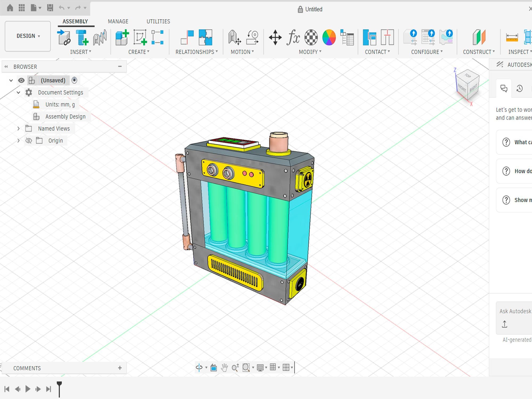Show the hidden Origin folder
Image resolution: width=532 pixels, height=399 pixels.
(29, 140)
